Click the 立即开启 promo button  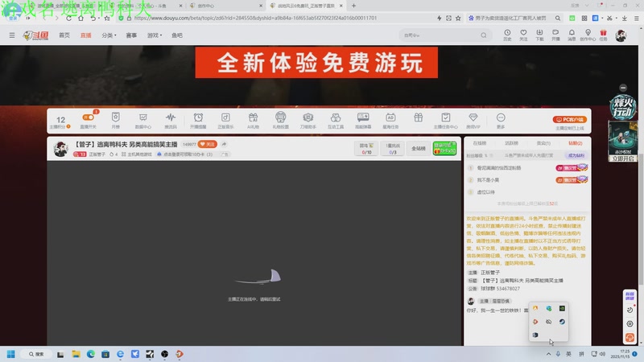[x=623, y=158]
